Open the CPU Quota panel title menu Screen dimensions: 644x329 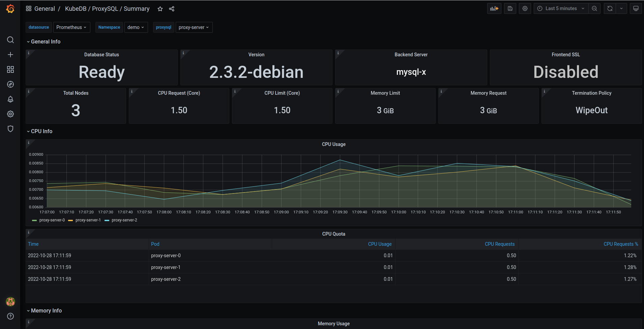(334, 234)
